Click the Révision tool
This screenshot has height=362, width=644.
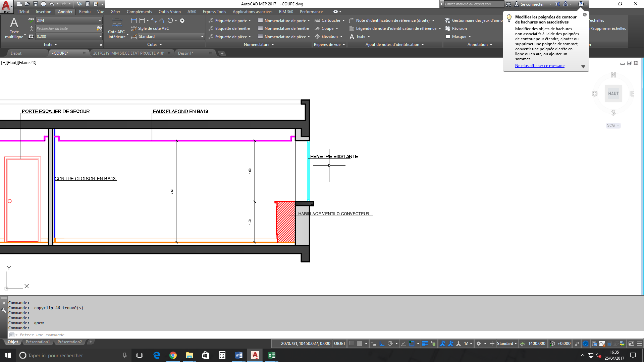tap(456, 28)
